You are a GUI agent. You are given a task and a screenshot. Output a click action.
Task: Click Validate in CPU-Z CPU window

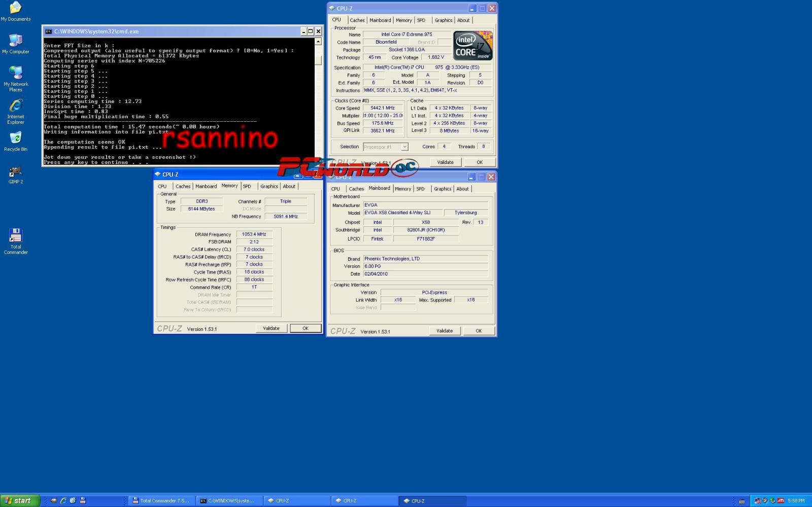click(446, 162)
